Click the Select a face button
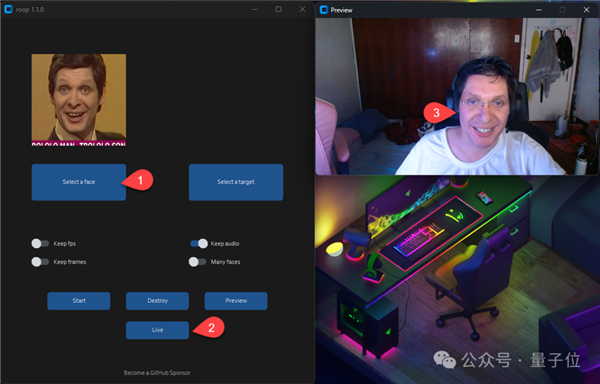 (x=79, y=182)
